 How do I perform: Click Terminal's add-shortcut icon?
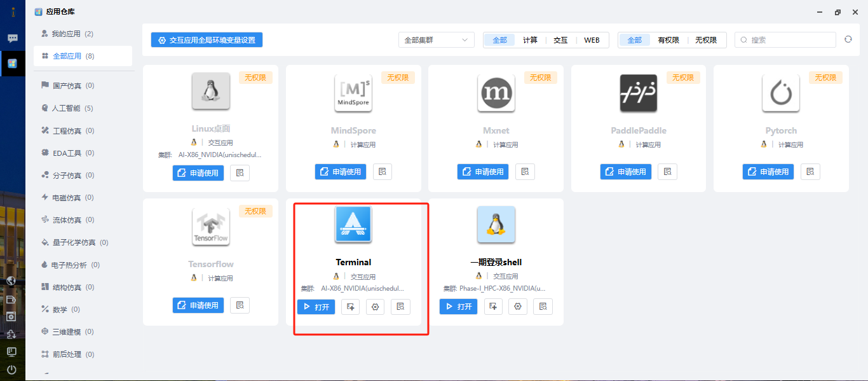pos(351,307)
